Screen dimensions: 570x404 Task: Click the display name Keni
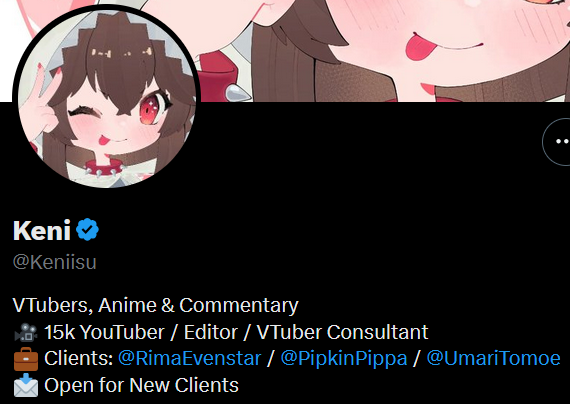click(x=42, y=230)
